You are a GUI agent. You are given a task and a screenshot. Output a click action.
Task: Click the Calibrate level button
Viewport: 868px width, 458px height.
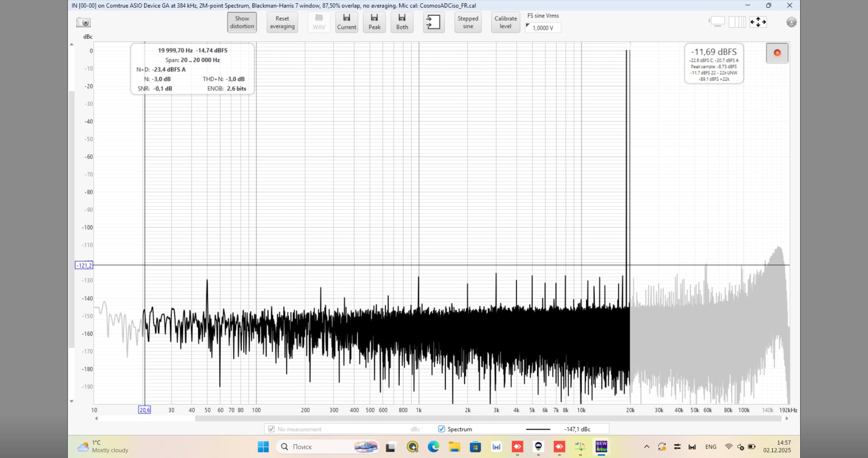505,22
